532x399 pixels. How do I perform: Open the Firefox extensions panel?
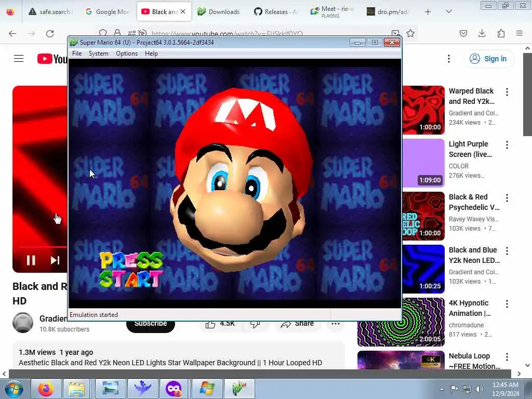tap(501, 33)
